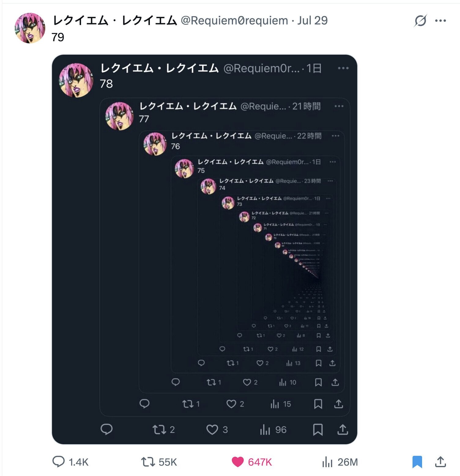Click the three-dot menu in nested tweet 77
The width and height of the screenshot is (460, 476).
point(339,106)
